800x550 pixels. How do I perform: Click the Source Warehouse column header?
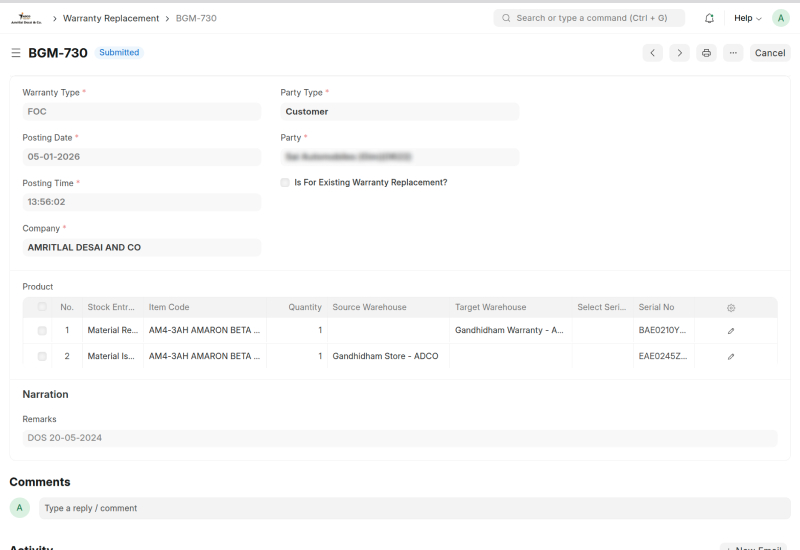click(x=388, y=307)
